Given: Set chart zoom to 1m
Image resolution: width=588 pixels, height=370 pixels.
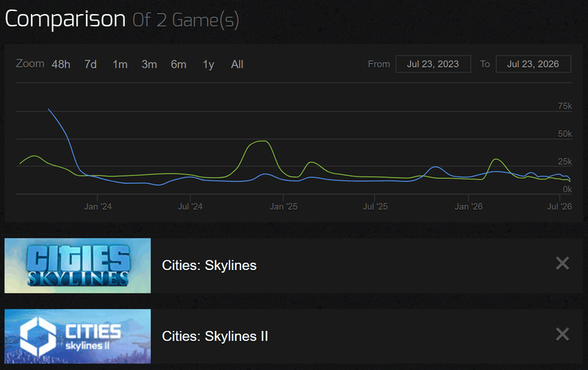Looking at the screenshot, I should [x=120, y=65].
